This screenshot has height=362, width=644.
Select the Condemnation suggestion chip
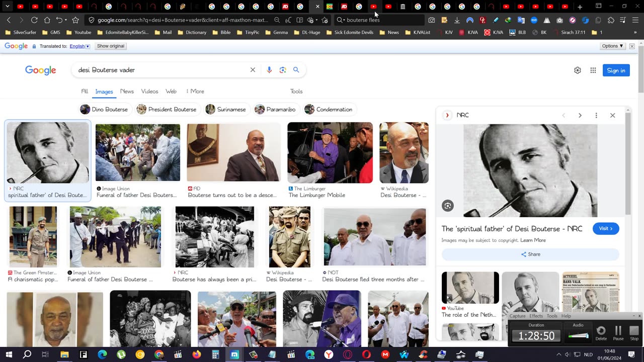click(x=329, y=109)
